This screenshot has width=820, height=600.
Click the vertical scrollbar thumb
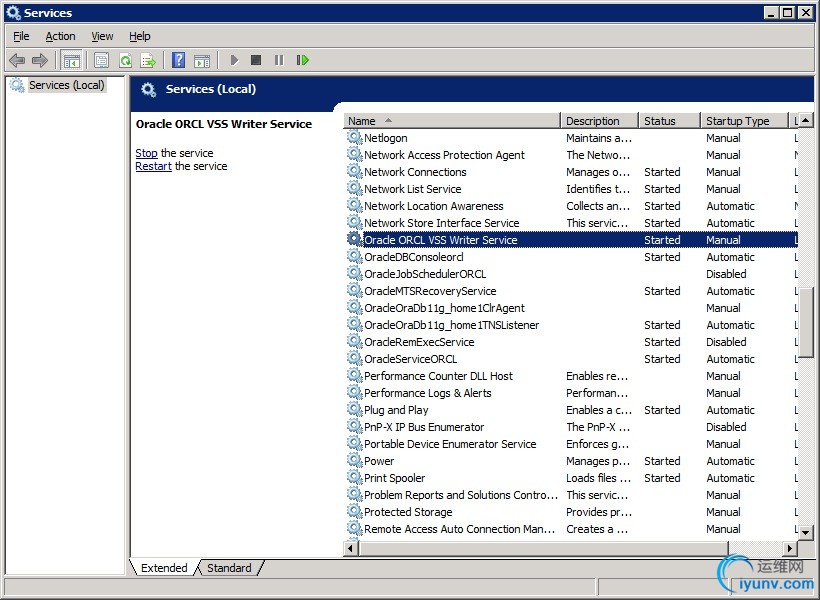(805, 322)
